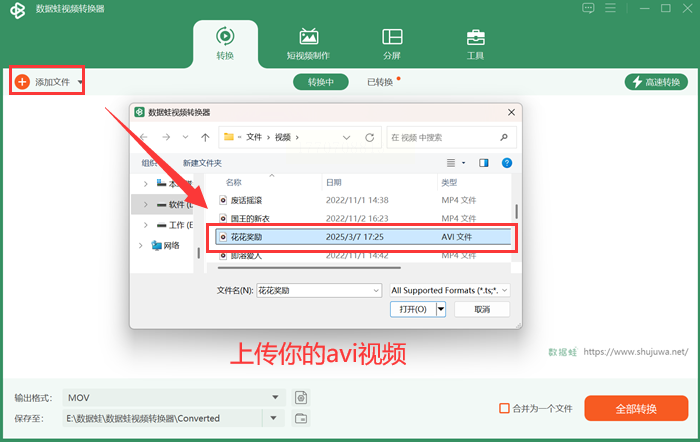Select the 花花奖励 AVI file
Screen dimensions: 700x442
pyautogui.click(x=362, y=237)
